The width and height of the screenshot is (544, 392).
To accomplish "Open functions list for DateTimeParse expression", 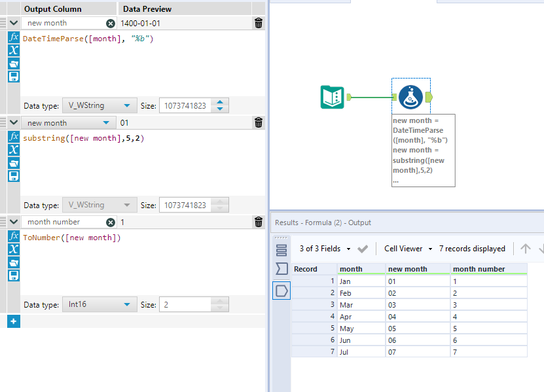I will (x=14, y=37).
